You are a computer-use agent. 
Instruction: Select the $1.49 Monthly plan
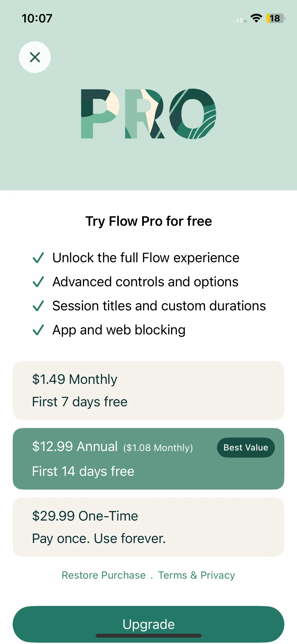pyautogui.click(x=148, y=390)
